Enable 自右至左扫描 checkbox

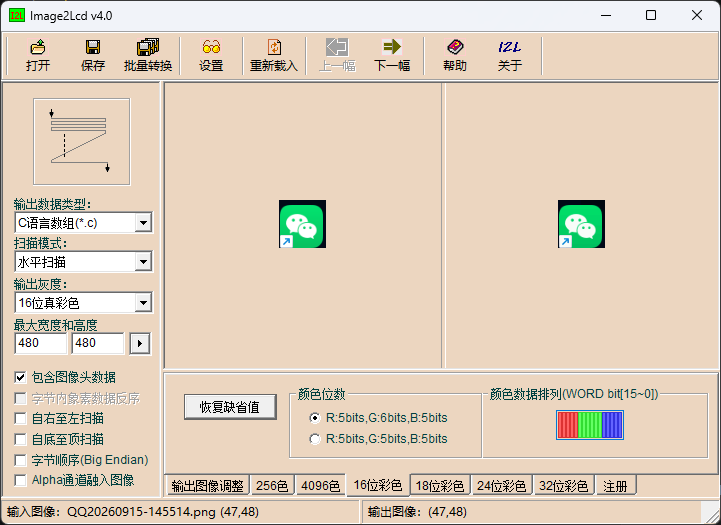coord(20,418)
